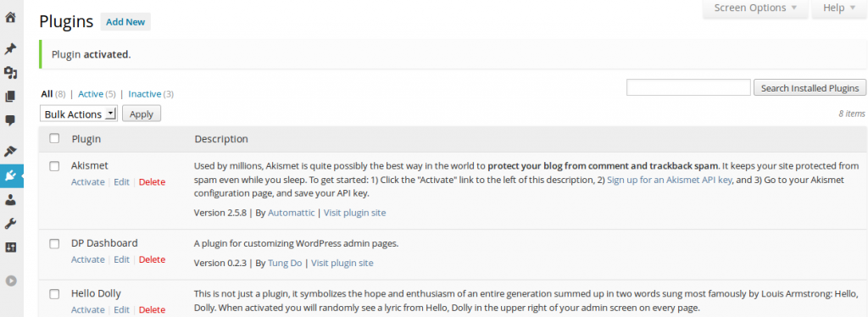Open the Appearance paintbrush icon
The height and width of the screenshot is (317, 868).
click(10, 151)
